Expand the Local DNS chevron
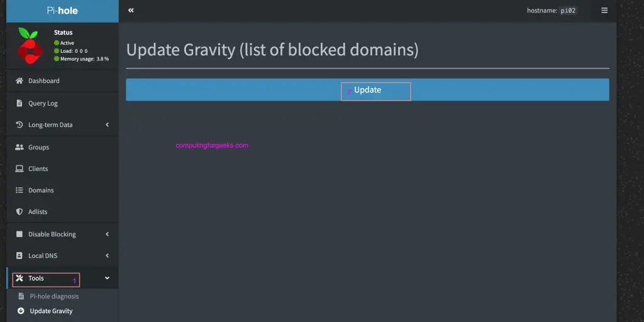This screenshot has height=322, width=644. (x=107, y=255)
